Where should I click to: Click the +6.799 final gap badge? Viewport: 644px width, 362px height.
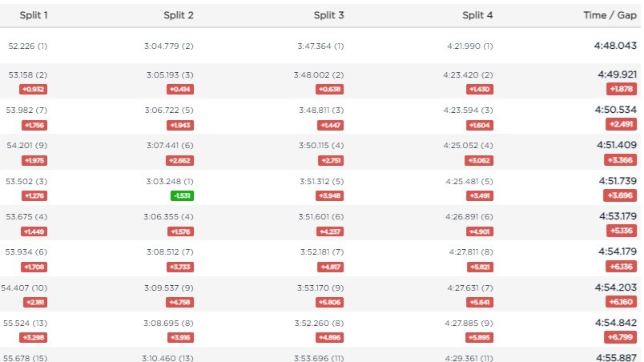[620, 337]
